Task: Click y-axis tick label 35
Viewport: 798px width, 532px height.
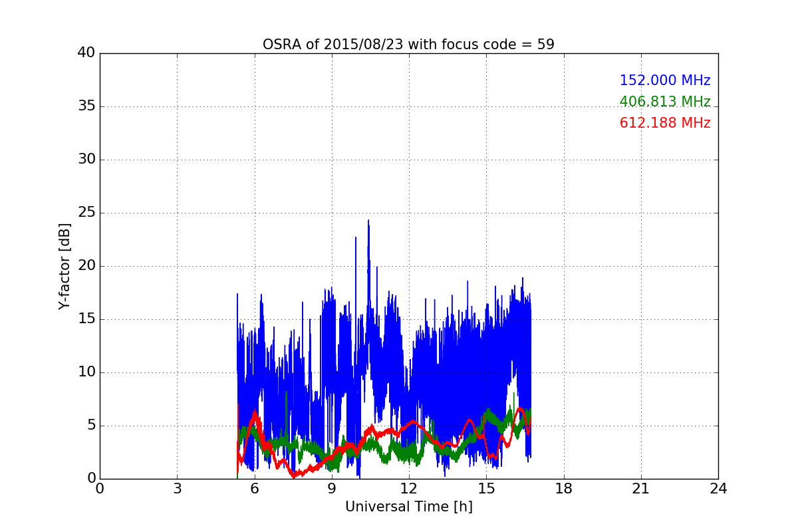Action: pos(86,106)
